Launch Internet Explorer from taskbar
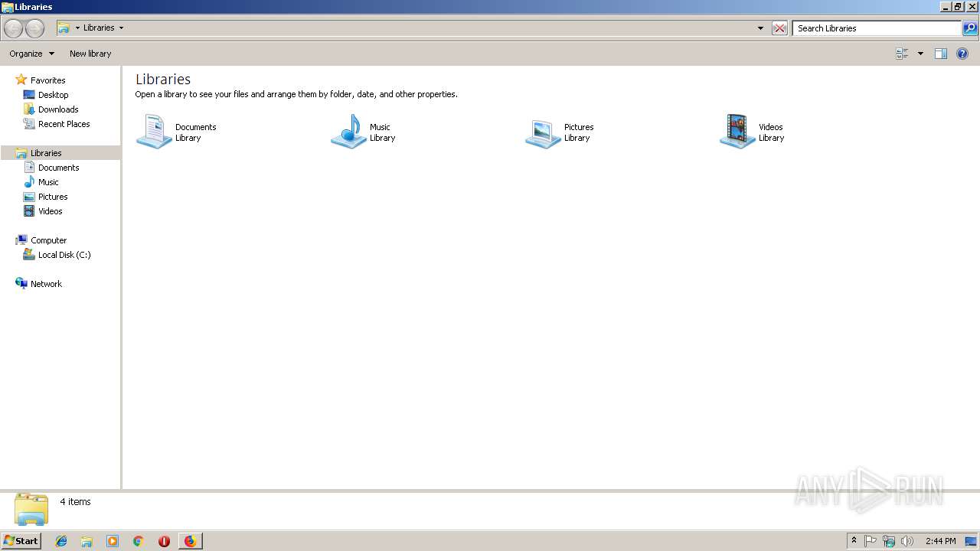980x551 pixels. 61,541
